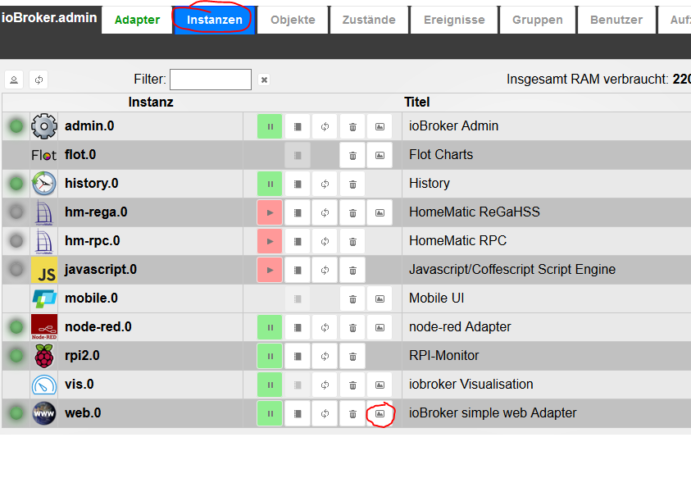Go to the Zustände tab
The image size is (691, 483).
coord(369,20)
